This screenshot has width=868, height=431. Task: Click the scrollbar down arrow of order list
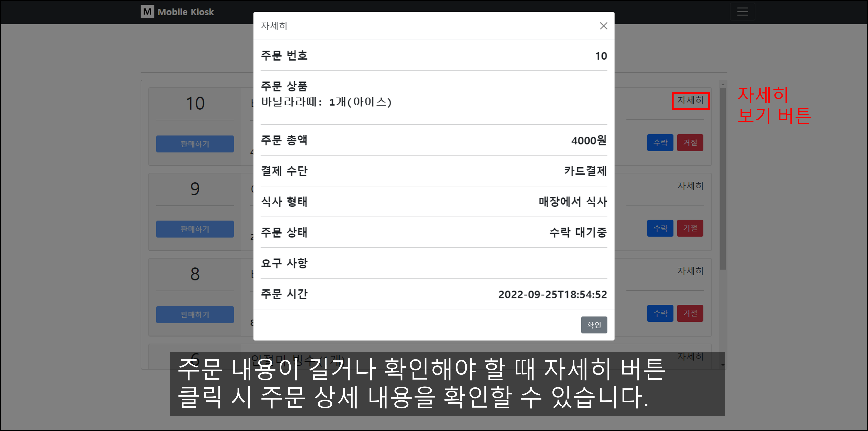(x=723, y=365)
